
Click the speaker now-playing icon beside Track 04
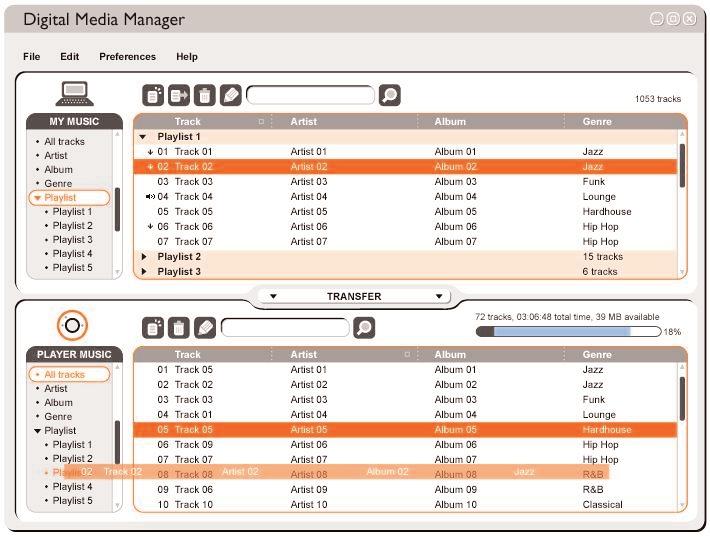tap(150, 197)
